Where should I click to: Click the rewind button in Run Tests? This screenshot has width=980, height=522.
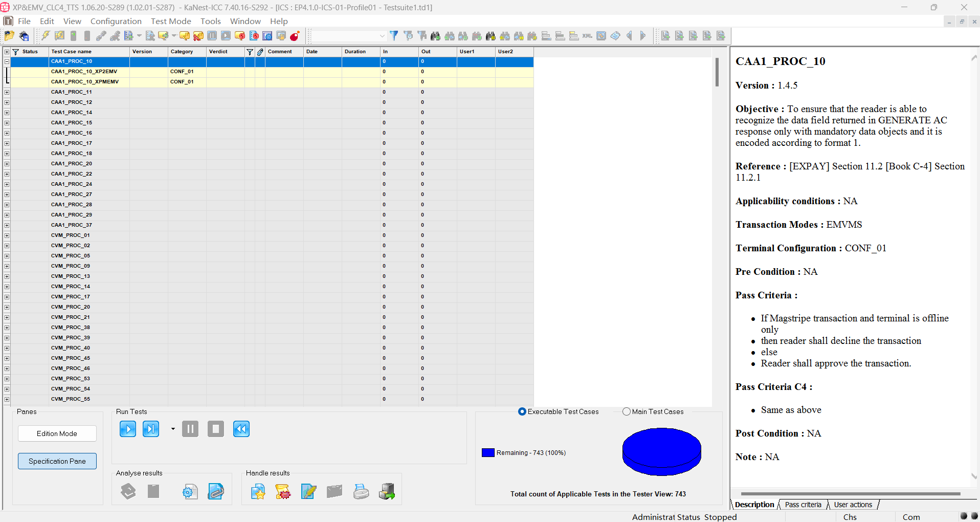coord(241,429)
